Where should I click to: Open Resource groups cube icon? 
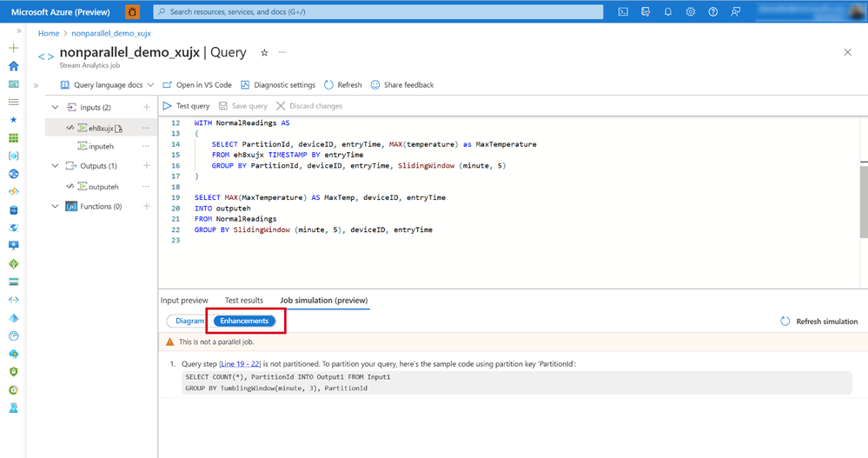point(14,156)
